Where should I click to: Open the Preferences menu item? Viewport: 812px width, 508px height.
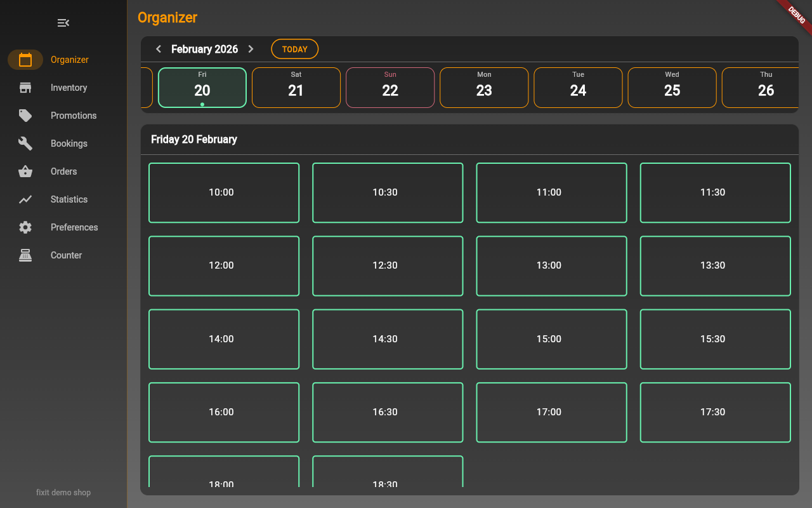63,227
